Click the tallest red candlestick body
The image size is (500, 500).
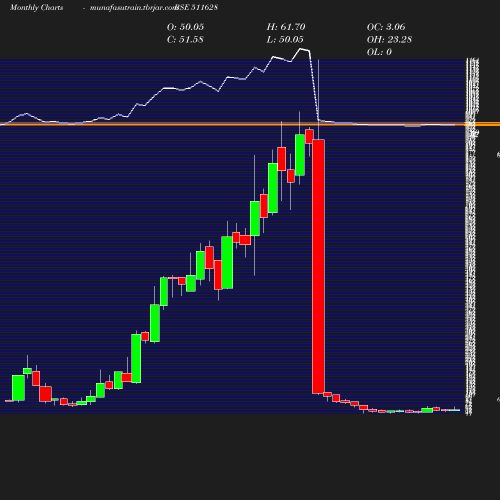point(318,267)
